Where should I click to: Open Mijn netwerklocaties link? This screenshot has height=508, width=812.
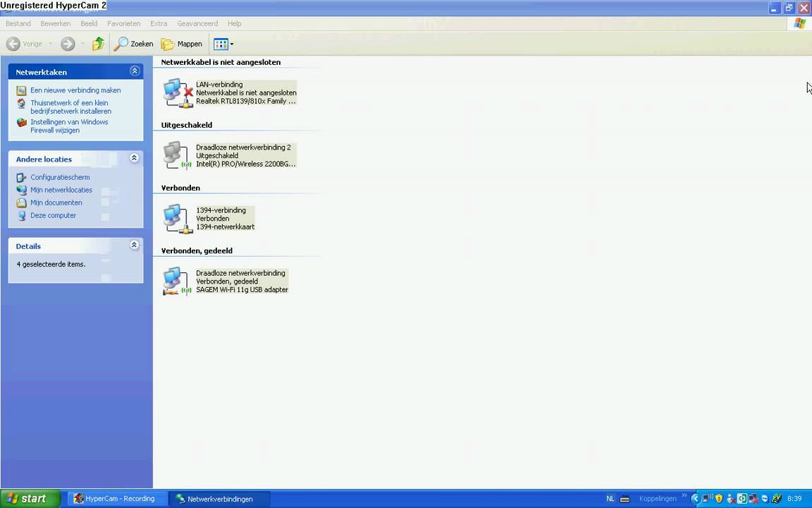point(61,190)
